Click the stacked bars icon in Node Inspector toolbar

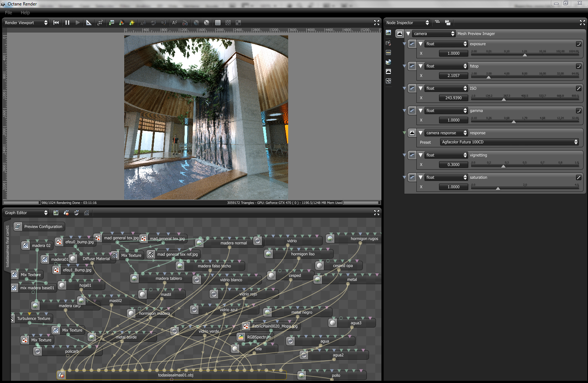[x=438, y=22]
